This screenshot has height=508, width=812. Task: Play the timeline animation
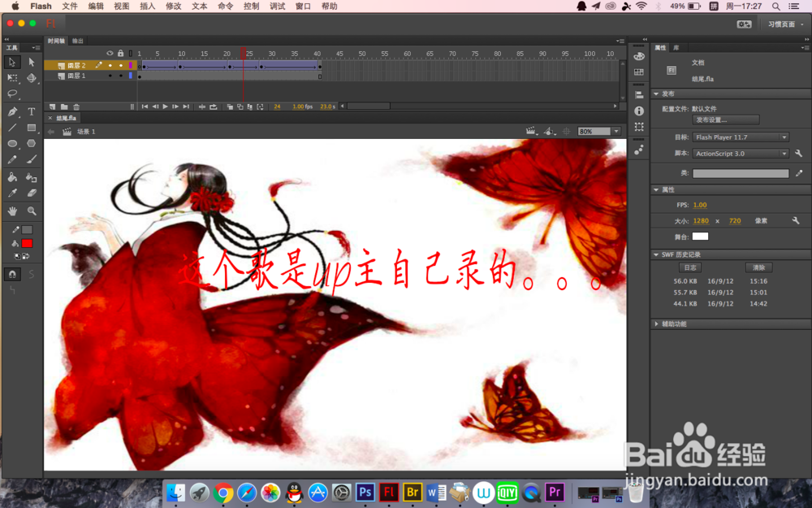point(165,106)
